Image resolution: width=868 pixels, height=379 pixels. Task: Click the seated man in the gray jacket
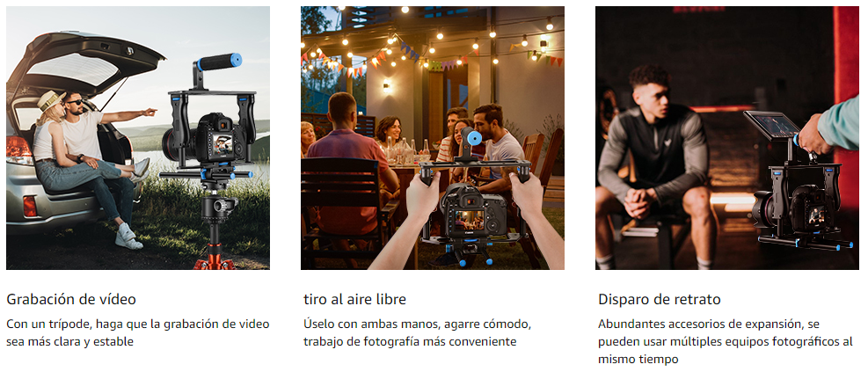(653, 166)
